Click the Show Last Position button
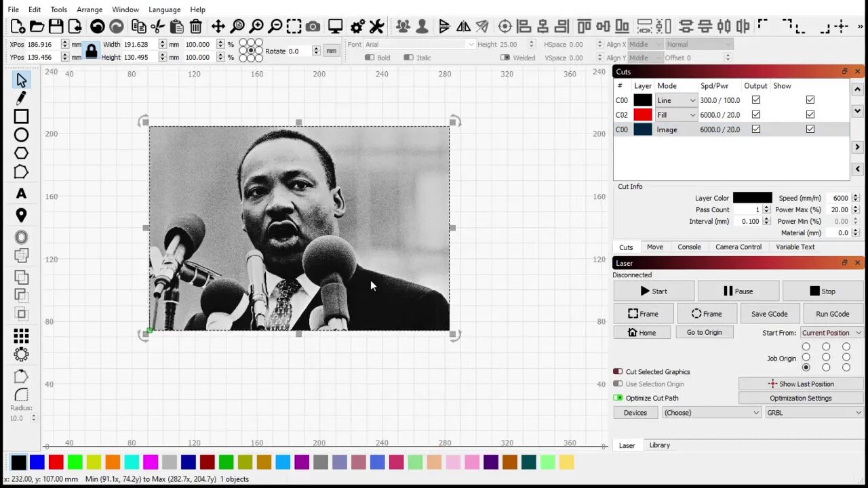The image size is (868, 488). (x=800, y=384)
